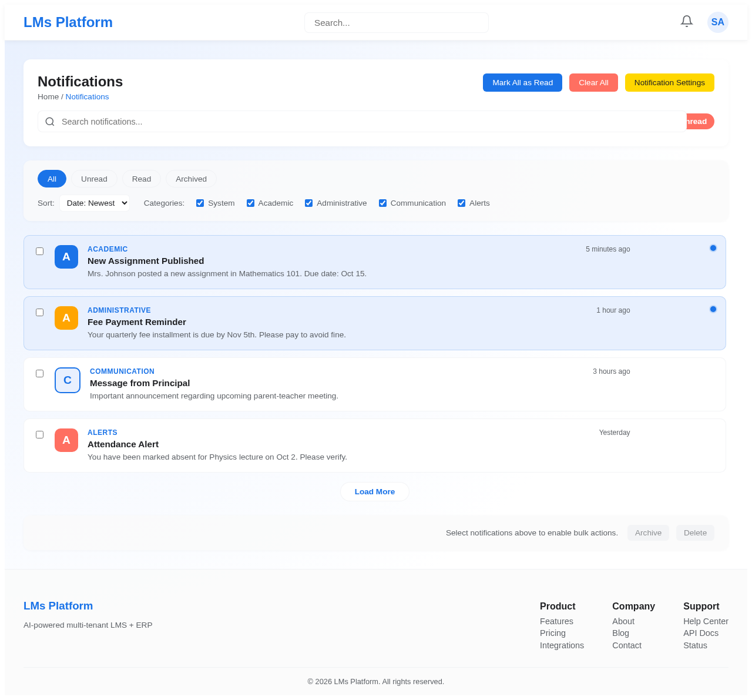The width and height of the screenshot is (752, 700).
Task: Click the LMs Platform header logo
Action: pyautogui.click(x=68, y=22)
